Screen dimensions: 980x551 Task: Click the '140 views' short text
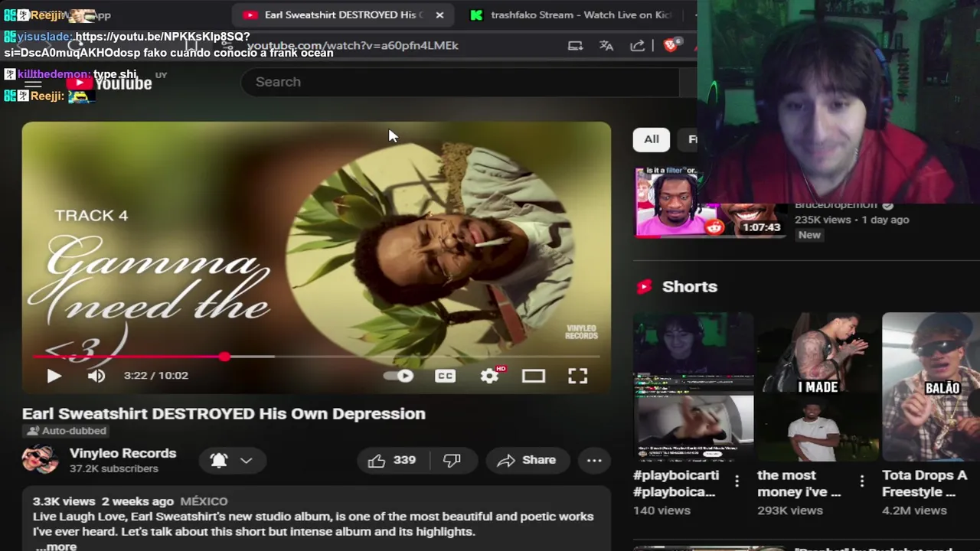pos(661,510)
